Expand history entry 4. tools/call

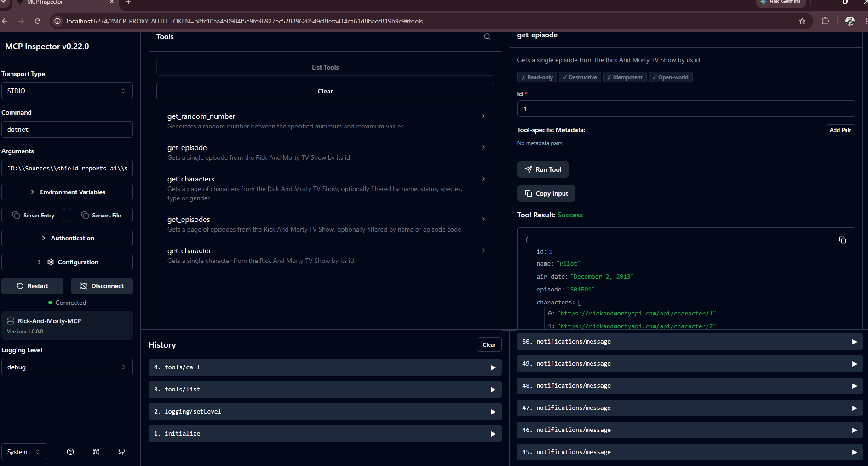325,367
